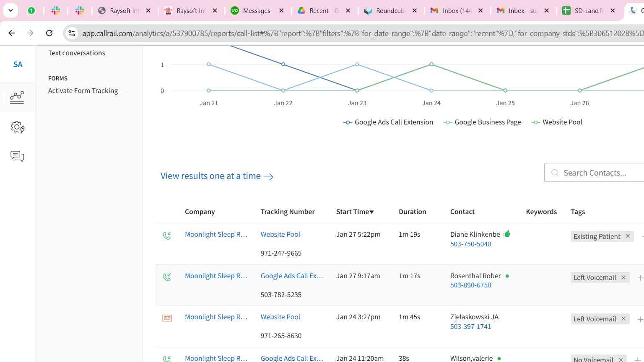This screenshot has height=362, width=644.
Task: Click the Contact column header
Action: click(x=462, y=212)
